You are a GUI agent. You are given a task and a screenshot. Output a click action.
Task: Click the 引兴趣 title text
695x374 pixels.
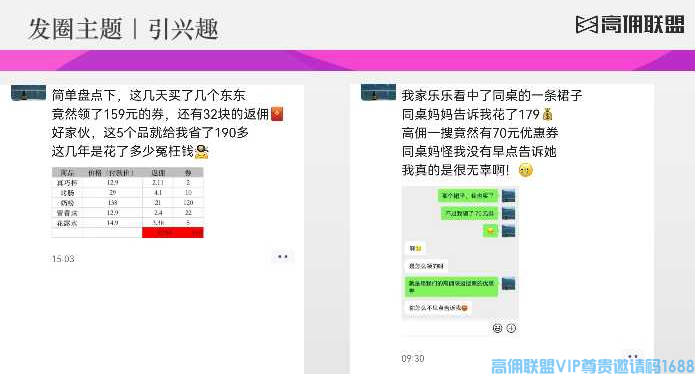(x=184, y=29)
